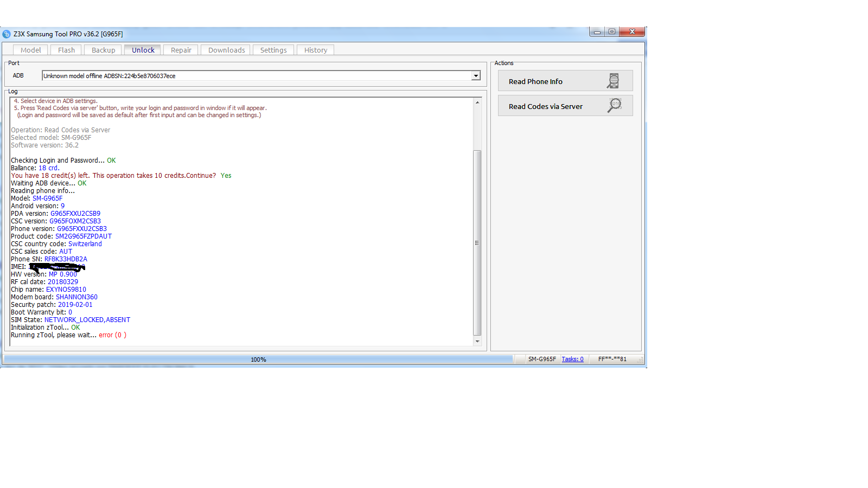
Task: Click the Product code SM2G965FZPDAUT value
Action: [x=84, y=236]
